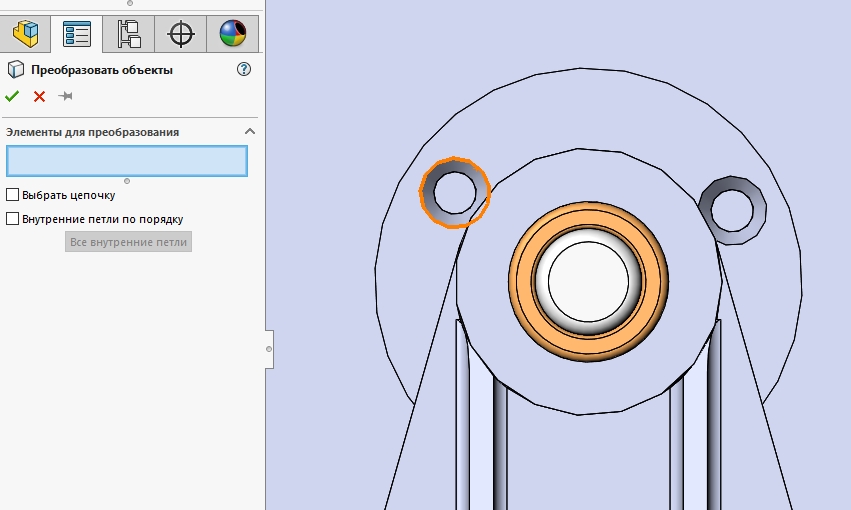851x510 pixels.
Task: Switch to the PropertyManager tab
Action: pos(76,34)
